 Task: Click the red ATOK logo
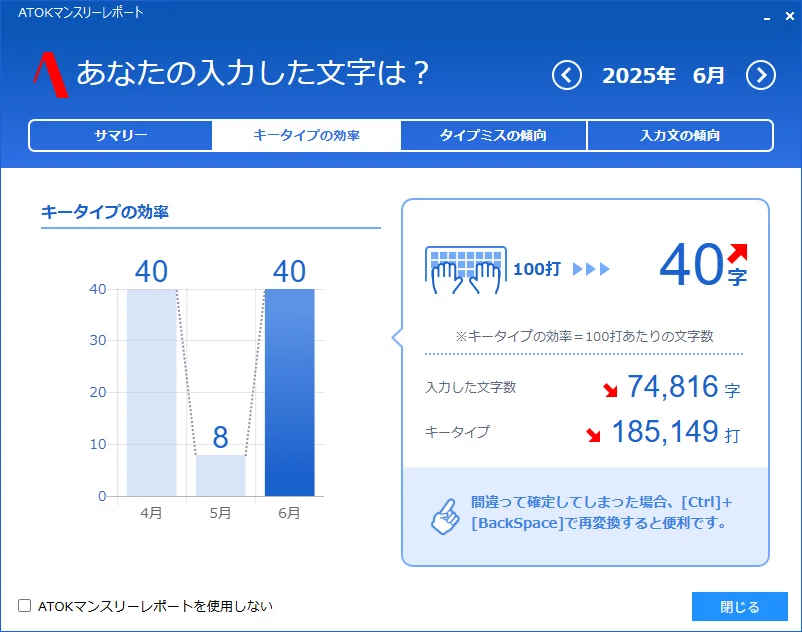pos(51,75)
